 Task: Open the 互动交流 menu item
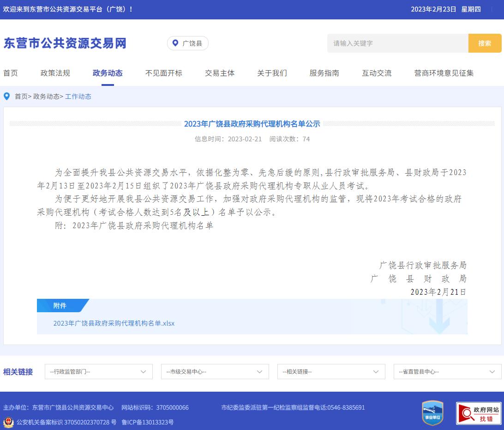point(377,73)
